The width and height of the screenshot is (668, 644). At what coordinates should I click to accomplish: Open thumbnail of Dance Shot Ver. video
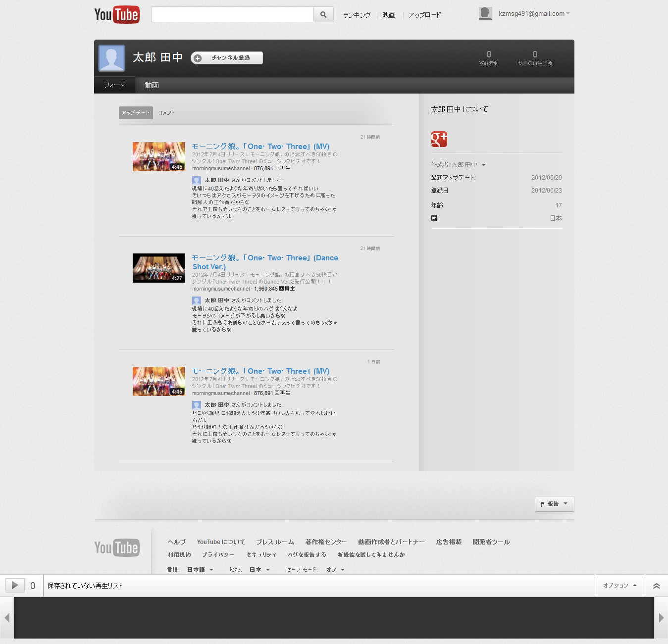(x=159, y=268)
